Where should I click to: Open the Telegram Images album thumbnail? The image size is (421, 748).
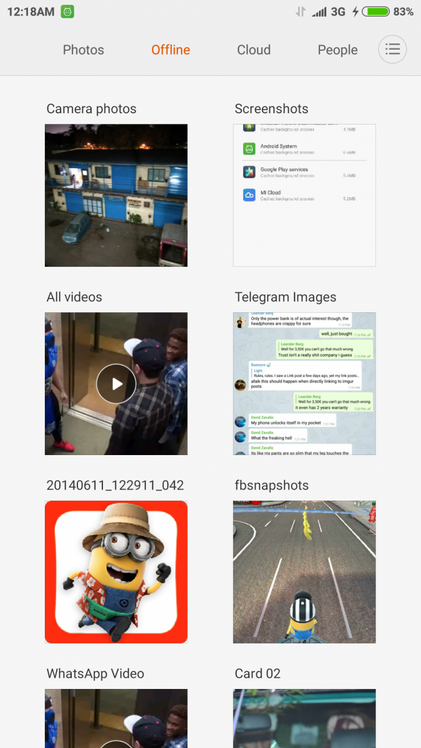click(x=304, y=384)
